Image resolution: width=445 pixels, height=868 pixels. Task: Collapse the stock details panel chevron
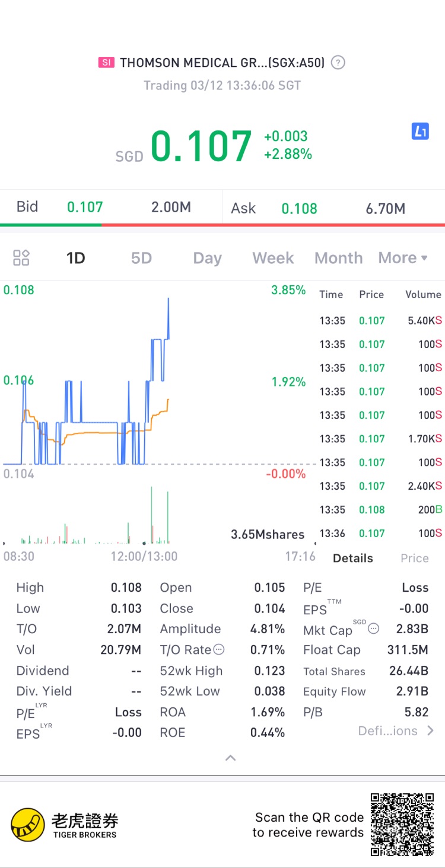[231, 758]
